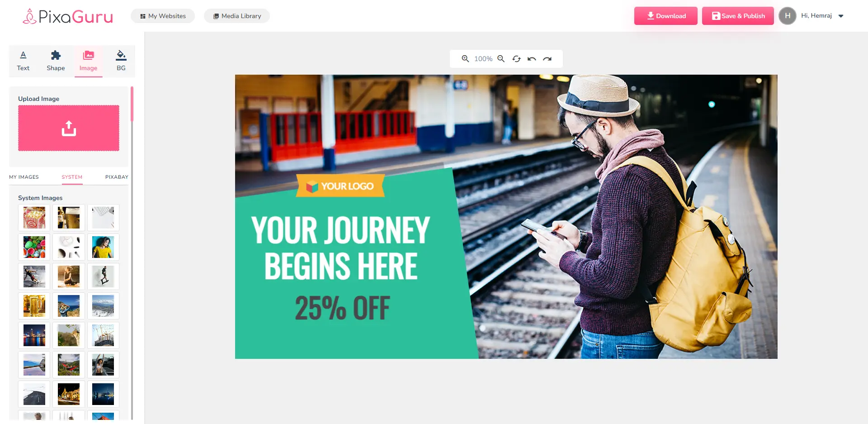
Task: Redo the last action
Action: 547,59
